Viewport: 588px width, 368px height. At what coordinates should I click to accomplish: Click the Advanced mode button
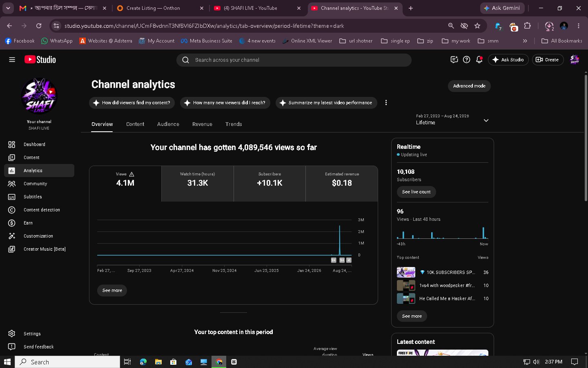(469, 86)
